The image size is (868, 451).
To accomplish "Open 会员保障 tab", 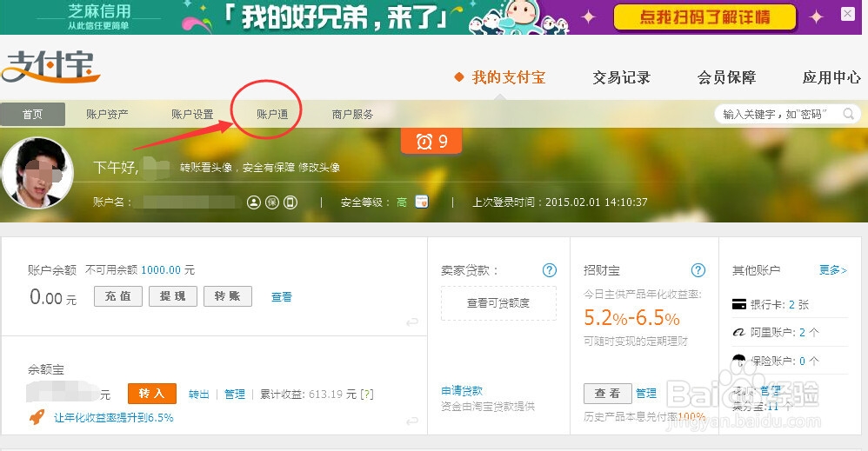I will (726, 77).
